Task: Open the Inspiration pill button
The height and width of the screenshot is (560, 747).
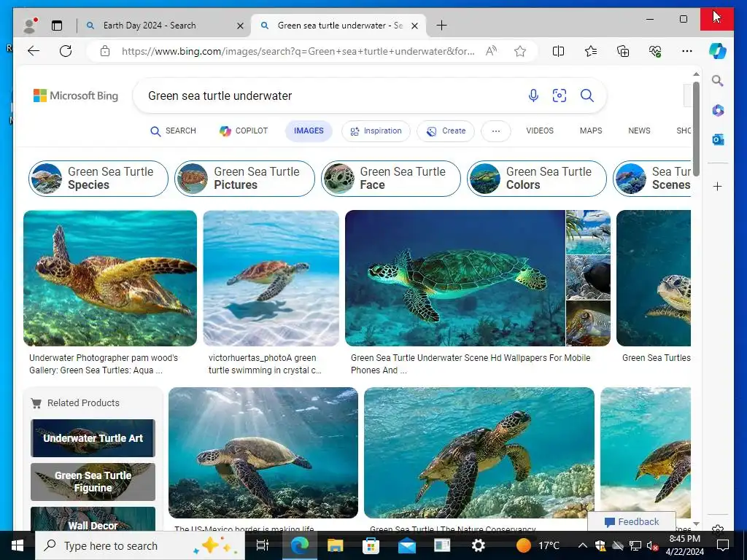Action: tap(376, 131)
